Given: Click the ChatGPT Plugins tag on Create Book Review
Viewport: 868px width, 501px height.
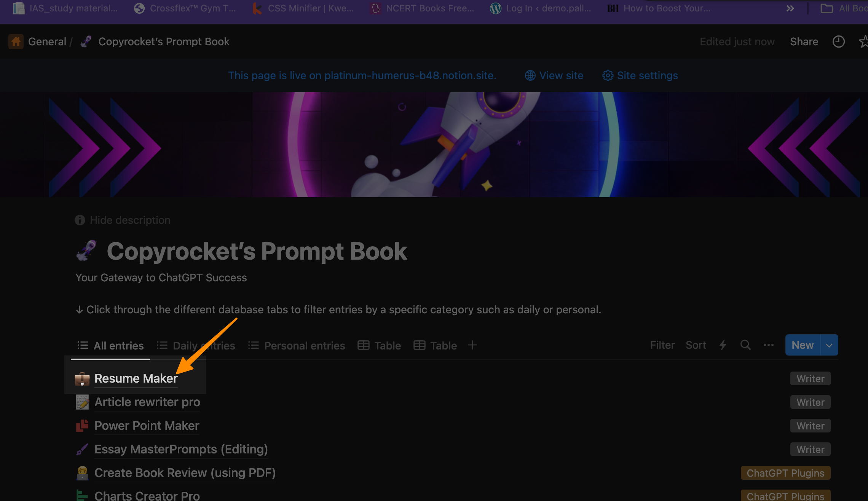Looking at the screenshot, I should pyautogui.click(x=785, y=473).
